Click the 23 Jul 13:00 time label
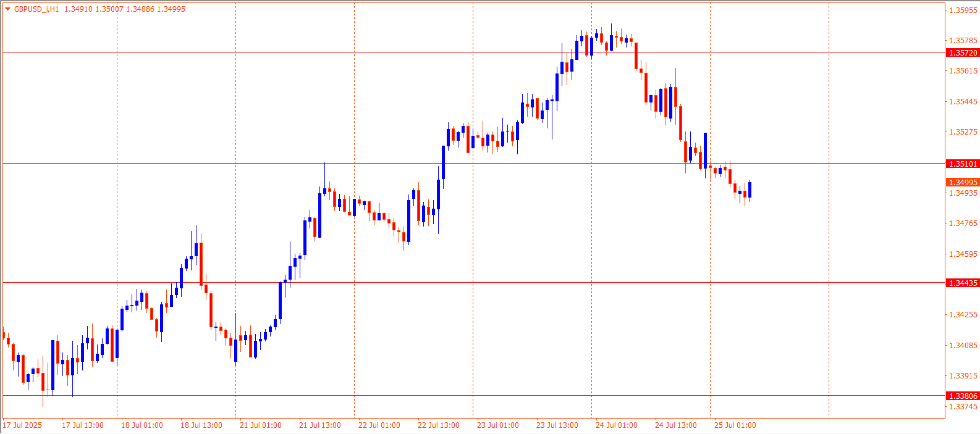 (x=557, y=425)
